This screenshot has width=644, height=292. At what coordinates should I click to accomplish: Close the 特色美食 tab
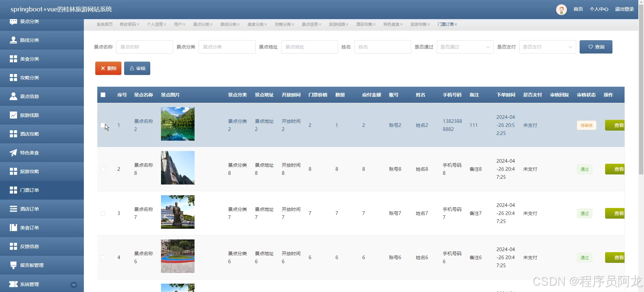(x=401, y=24)
